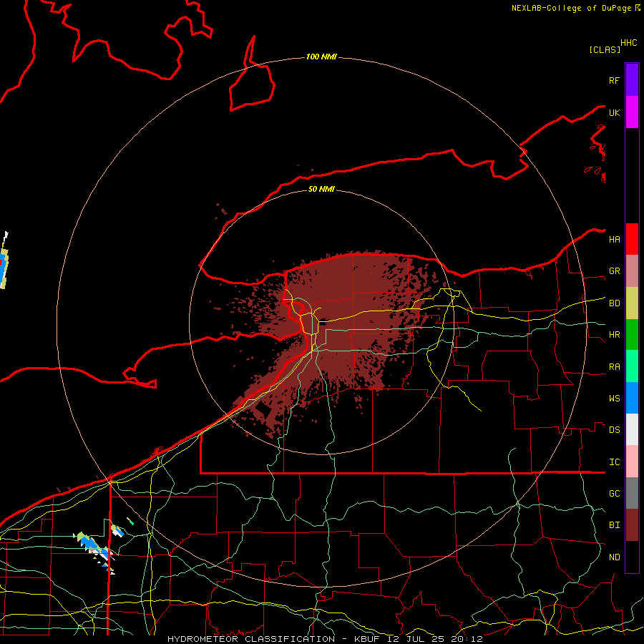Viewport: 644px width, 644px height.
Task: Click the GC gray legend swatch
Action: tap(632, 493)
